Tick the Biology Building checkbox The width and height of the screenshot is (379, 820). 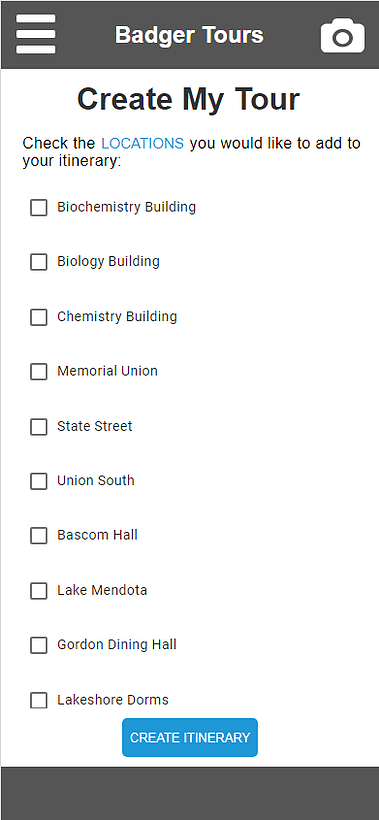(39, 261)
